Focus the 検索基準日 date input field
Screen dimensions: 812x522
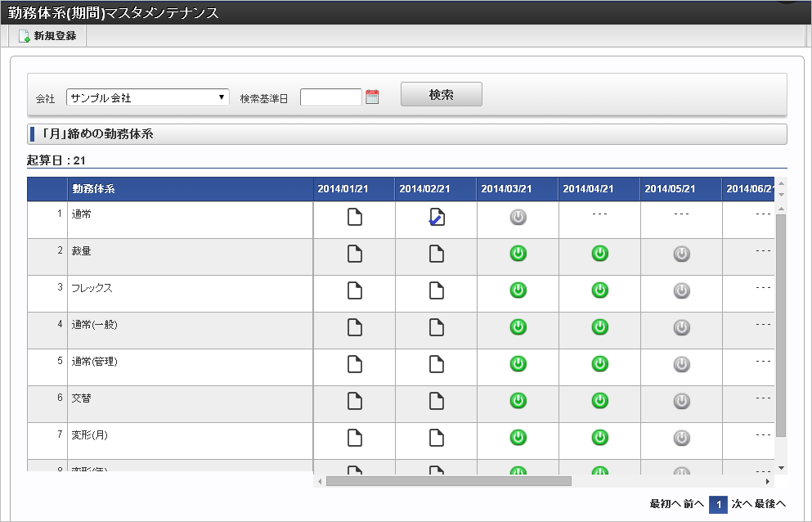coord(331,97)
